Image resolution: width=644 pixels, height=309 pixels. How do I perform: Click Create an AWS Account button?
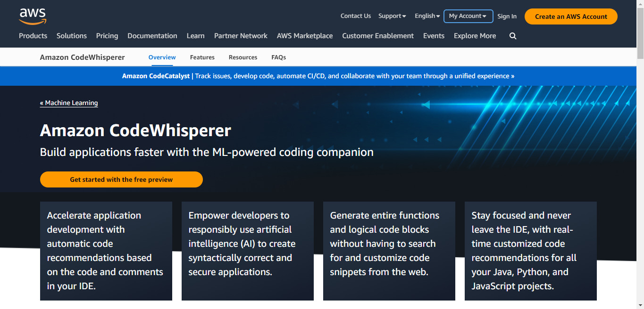coord(571,16)
